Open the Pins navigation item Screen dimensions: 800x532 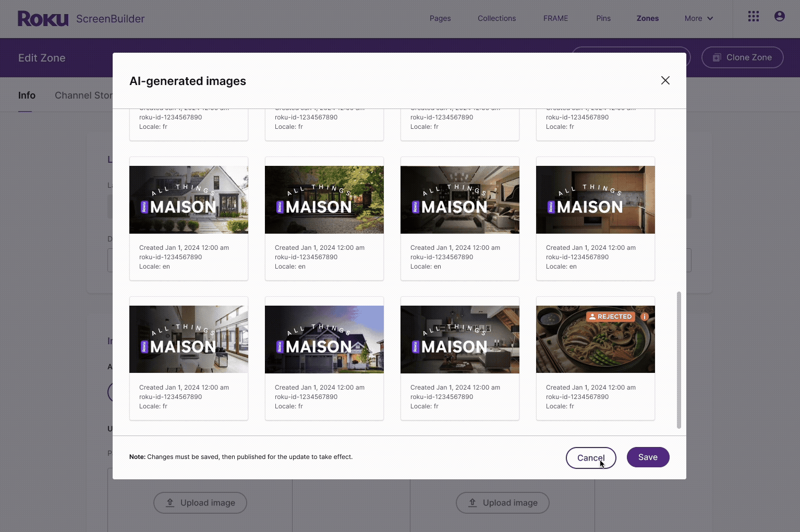click(603, 18)
